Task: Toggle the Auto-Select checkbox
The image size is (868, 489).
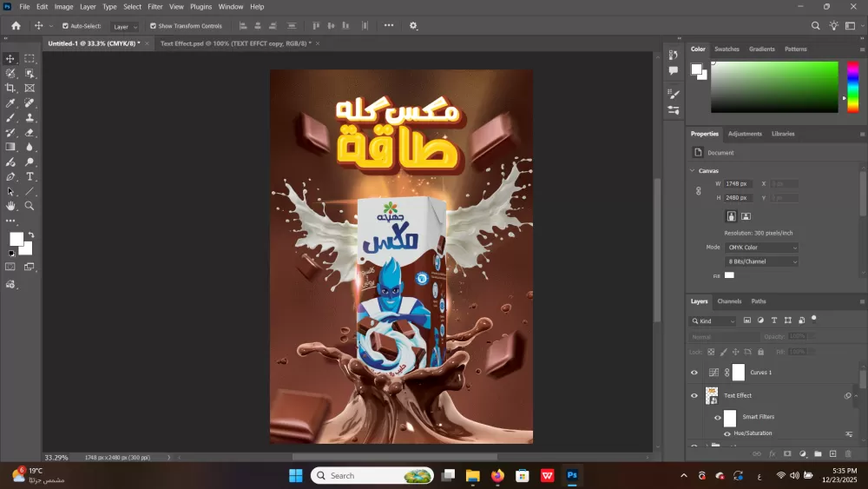Action: pyautogui.click(x=65, y=26)
